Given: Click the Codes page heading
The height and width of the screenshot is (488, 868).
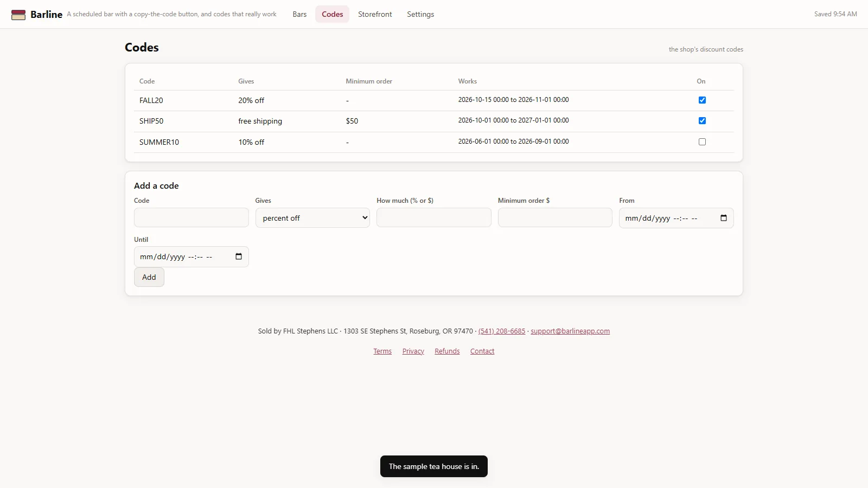Looking at the screenshot, I should (142, 47).
